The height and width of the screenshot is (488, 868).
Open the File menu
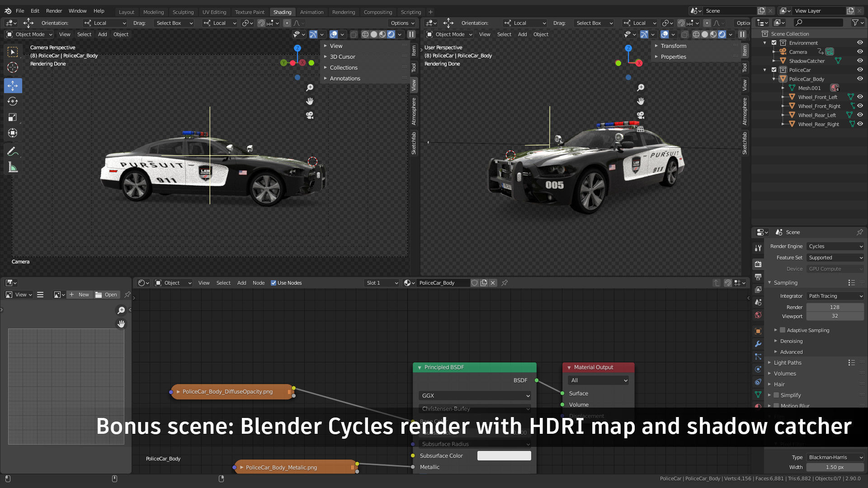click(20, 11)
